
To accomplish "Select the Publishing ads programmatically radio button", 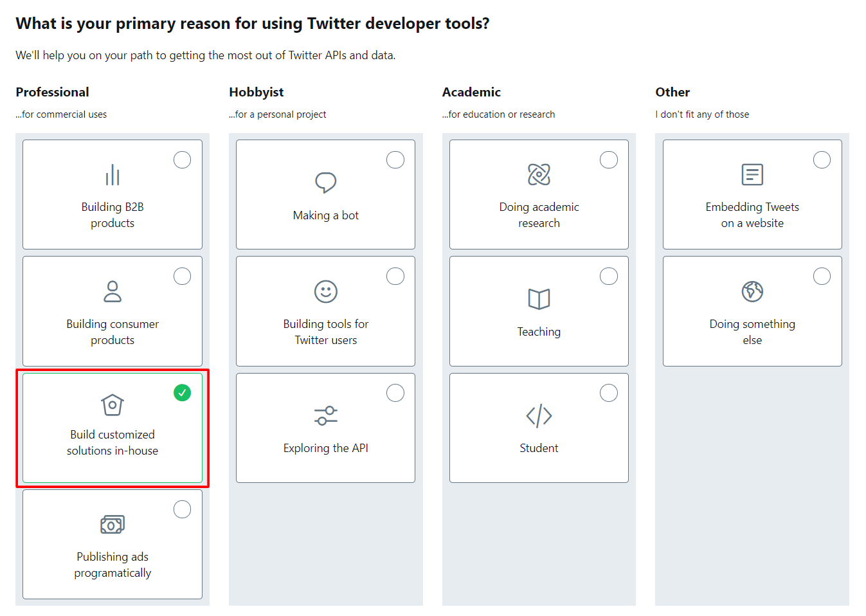I will pyautogui.click(x=182, y=509).
